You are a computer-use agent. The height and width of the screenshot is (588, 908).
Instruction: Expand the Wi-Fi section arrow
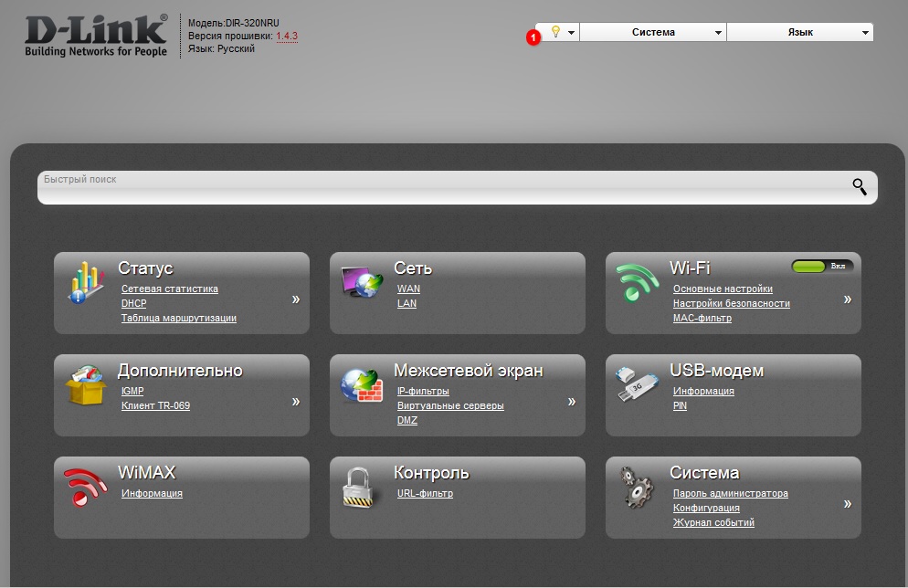(x=847, y=299)
